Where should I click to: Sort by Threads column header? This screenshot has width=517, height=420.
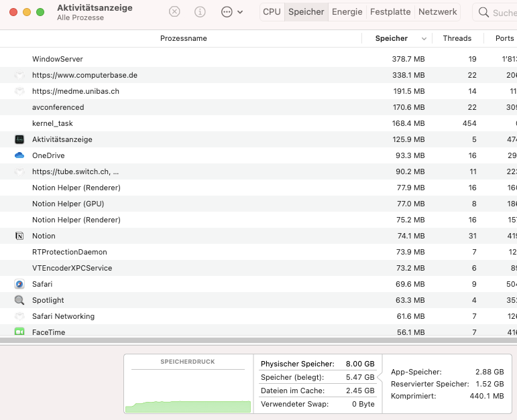[457, 39]
